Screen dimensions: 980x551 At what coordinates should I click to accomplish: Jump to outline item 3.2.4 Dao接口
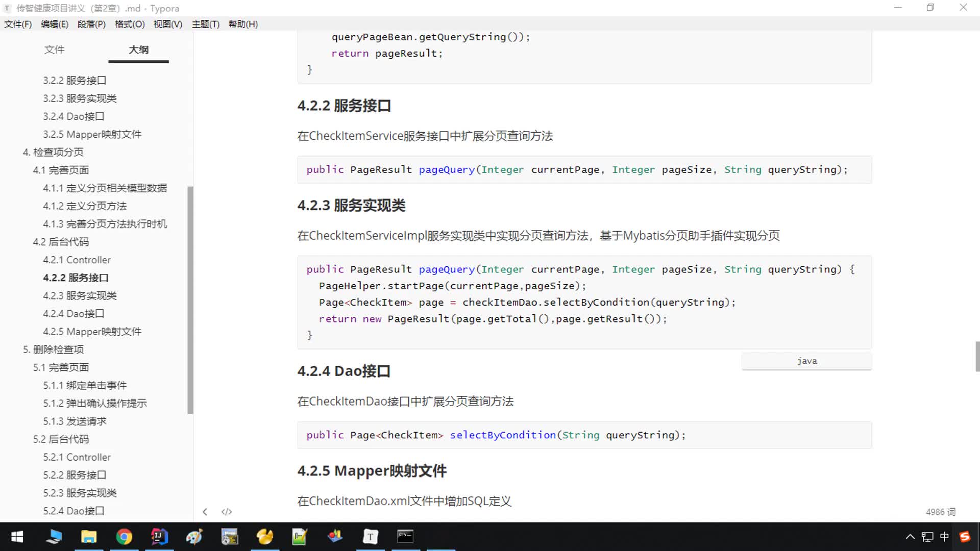click(73, 116)
